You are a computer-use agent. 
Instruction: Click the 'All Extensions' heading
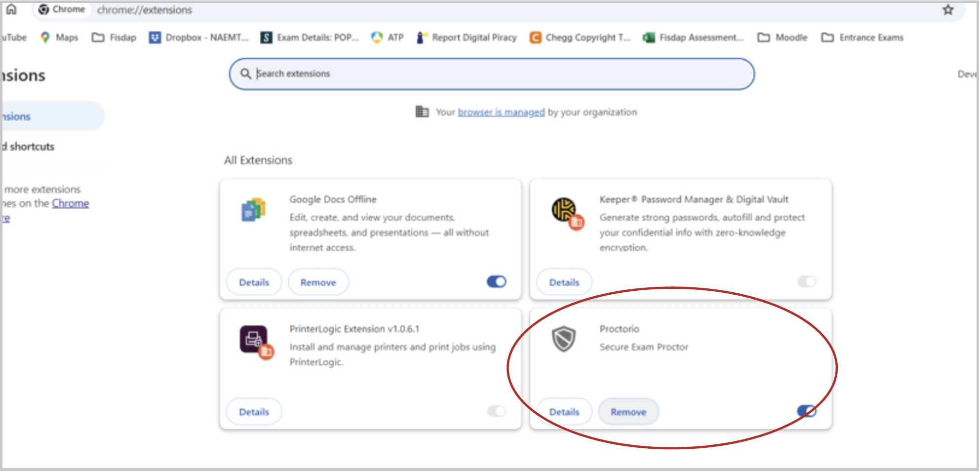[258, 160]
